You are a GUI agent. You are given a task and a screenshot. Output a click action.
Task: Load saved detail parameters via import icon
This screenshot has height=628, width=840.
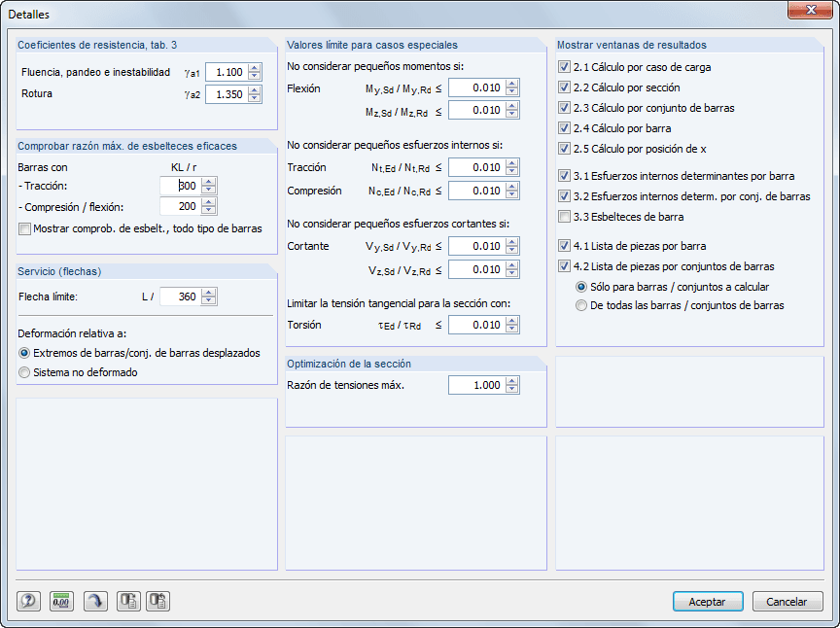(x=158, y=601)
